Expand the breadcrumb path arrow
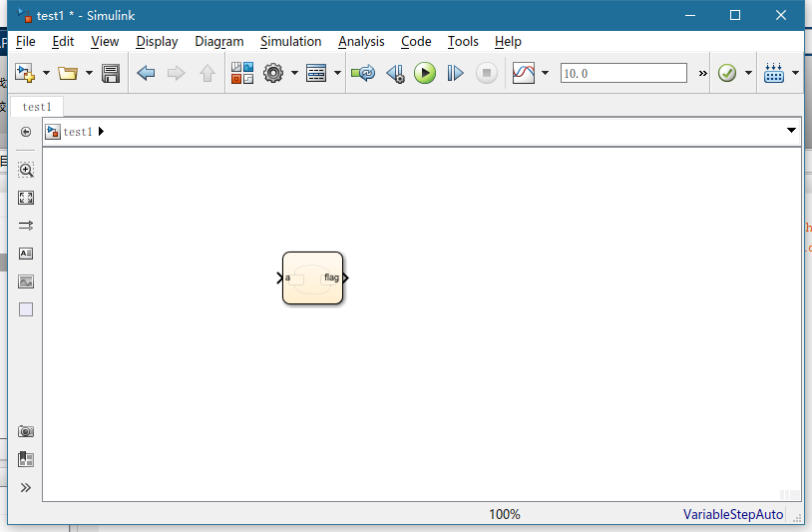 tap(101, 132)
